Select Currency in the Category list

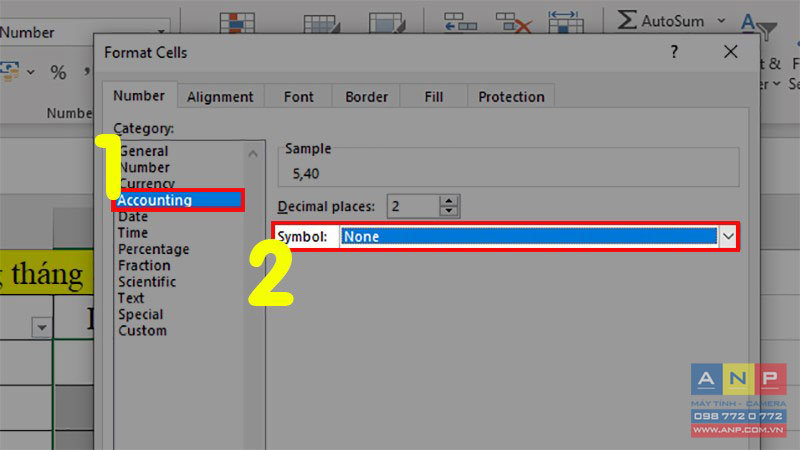pos(146,183)
